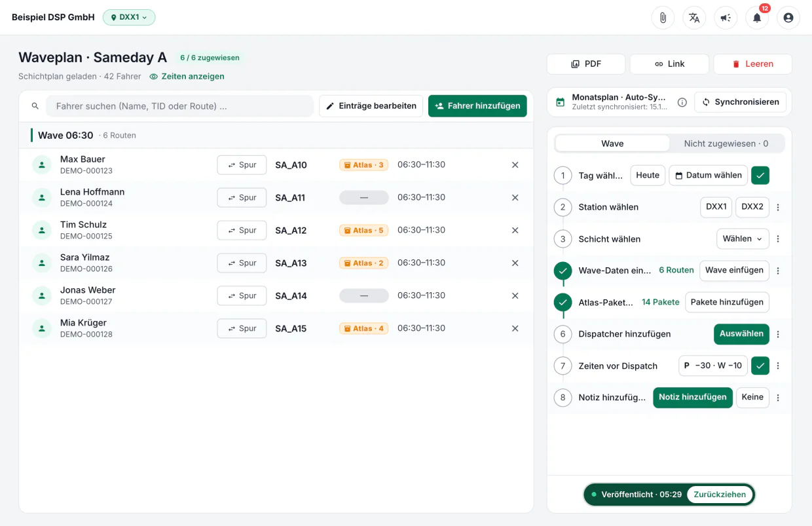Open the announcements megaphone icon
This screenshot has width=812, height=526.
coord(726,18)
